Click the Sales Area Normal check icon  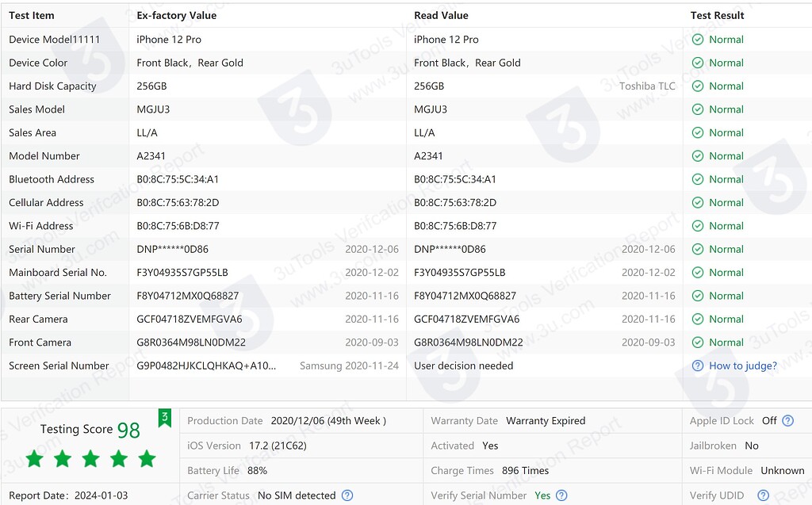pos(698,132)
